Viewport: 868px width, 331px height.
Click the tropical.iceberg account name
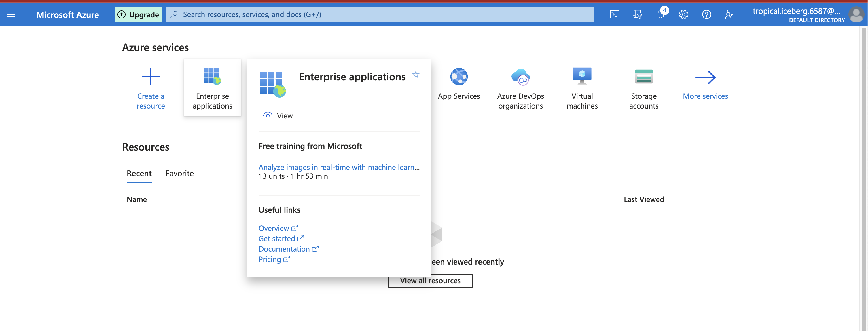click(x=796, y=11)
